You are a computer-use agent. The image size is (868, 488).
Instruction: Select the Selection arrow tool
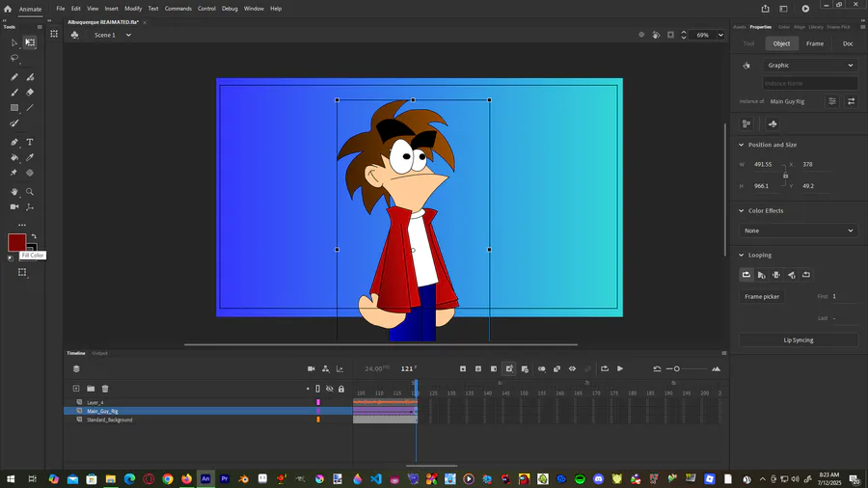pyautogui.click(x=14, y=42)
